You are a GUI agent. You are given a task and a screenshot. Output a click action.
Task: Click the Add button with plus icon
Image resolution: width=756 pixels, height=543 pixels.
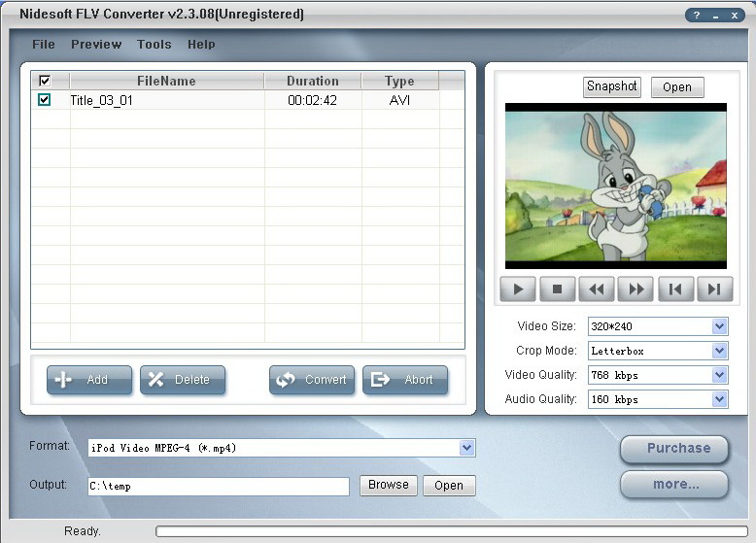tap(89, 380)
